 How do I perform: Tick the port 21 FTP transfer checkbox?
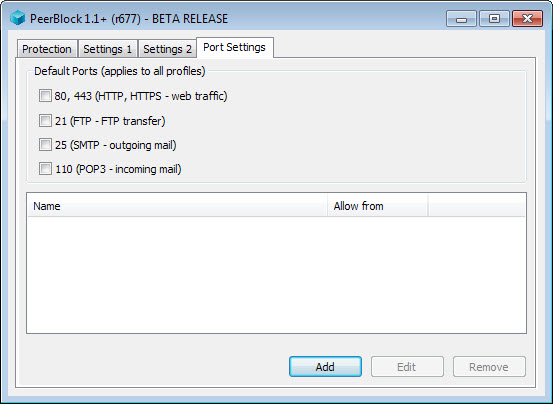pyautogui.click(x=45, y=121)
